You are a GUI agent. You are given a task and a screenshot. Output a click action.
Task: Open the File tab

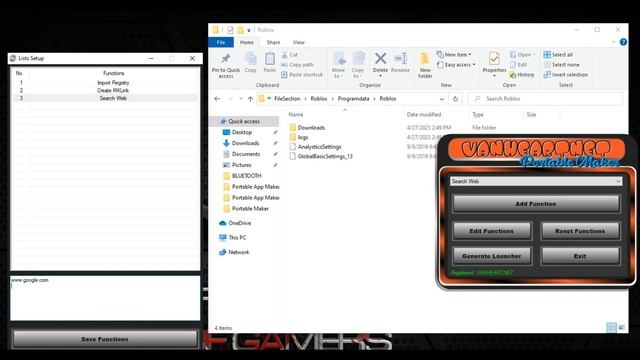click(221, 42)
